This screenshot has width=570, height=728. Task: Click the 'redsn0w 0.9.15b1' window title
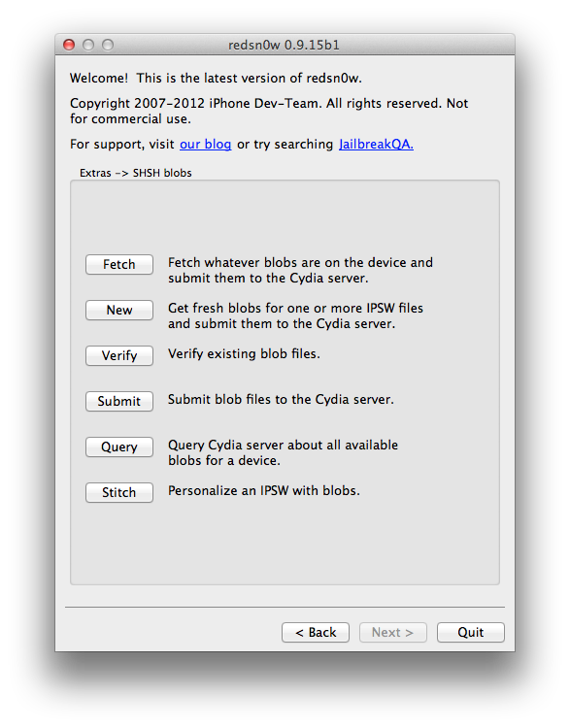[284, 45]
